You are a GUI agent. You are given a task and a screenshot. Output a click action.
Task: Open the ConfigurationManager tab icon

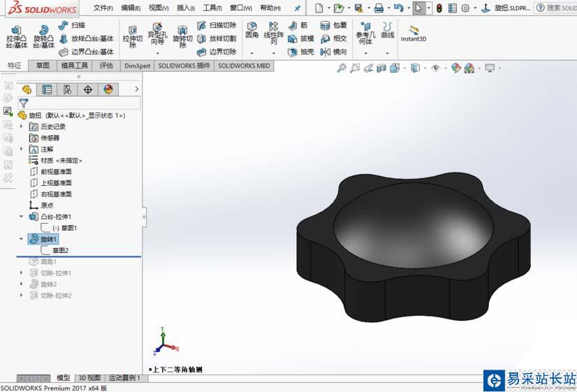coord(67,89)
